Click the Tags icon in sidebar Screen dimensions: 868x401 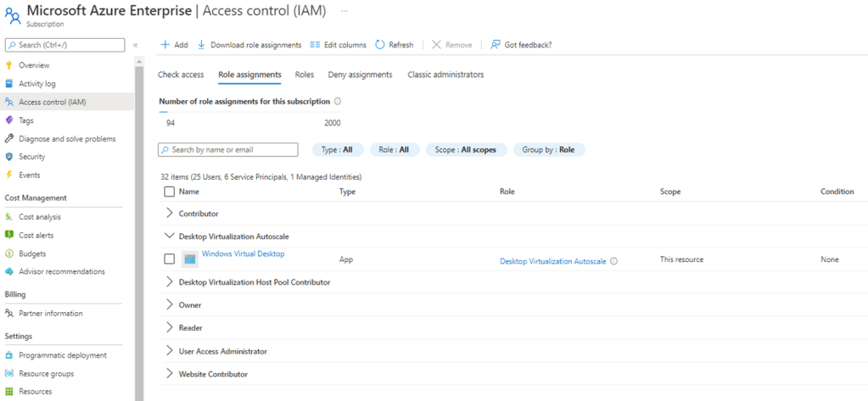[x=9, y=120]
